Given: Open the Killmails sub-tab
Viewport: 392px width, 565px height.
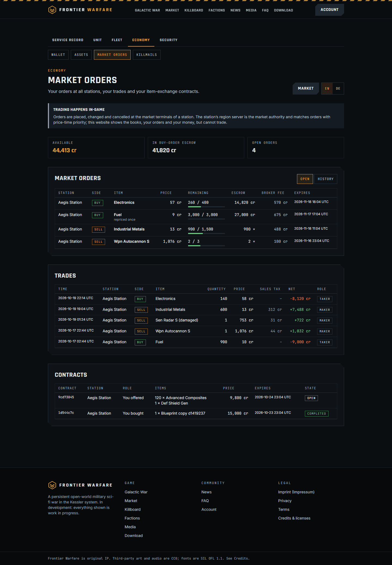Looking at the screenshot, I should click(x=146, y=55).
